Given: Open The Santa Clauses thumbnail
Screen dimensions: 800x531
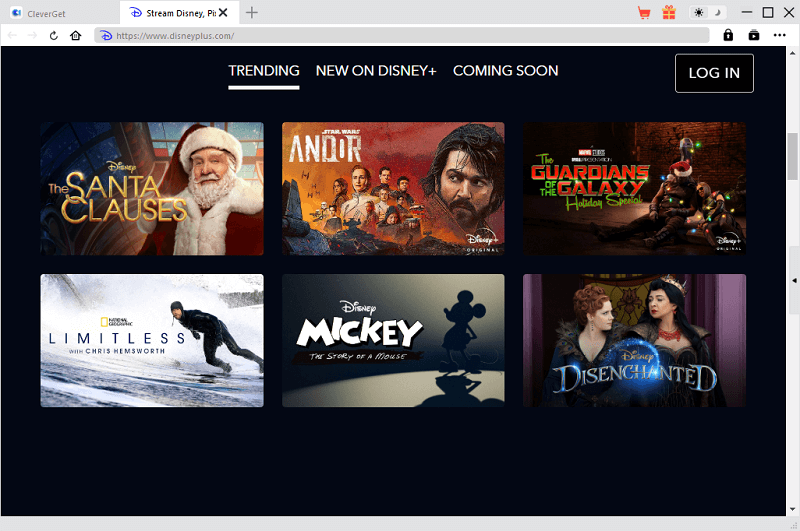Looking at the screenshot, I should point(152,189).
